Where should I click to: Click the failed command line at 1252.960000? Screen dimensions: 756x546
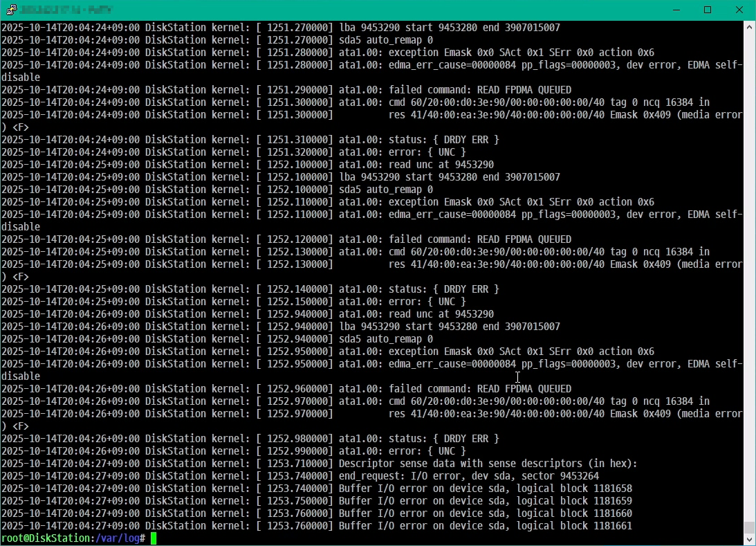[454, 389]
